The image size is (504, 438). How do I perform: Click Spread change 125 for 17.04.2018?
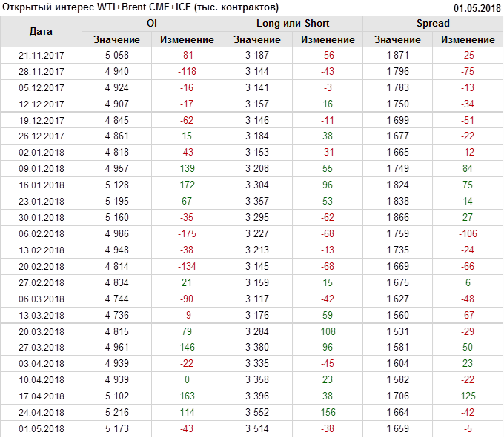(467, 398)
